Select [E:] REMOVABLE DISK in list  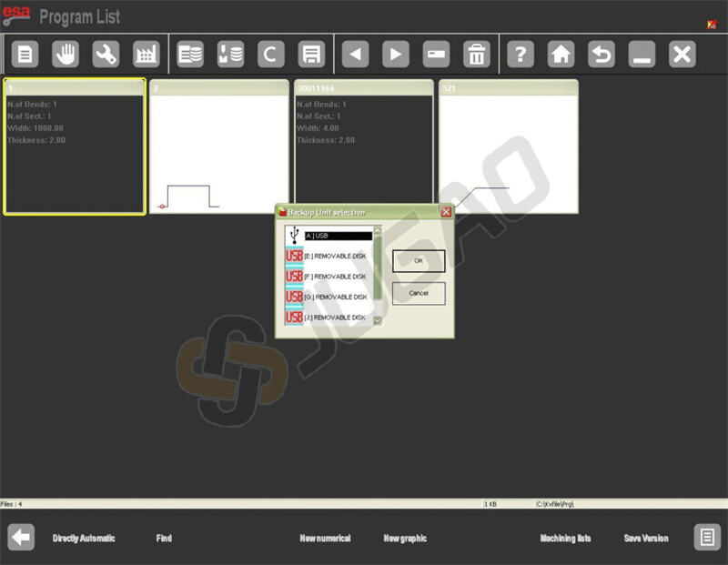(335, 257)
